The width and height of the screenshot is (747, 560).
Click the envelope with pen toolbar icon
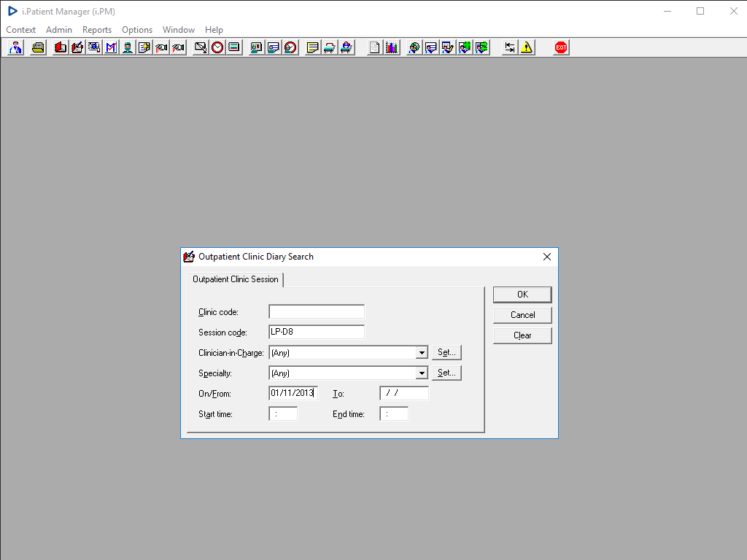(x=201, y=47)
